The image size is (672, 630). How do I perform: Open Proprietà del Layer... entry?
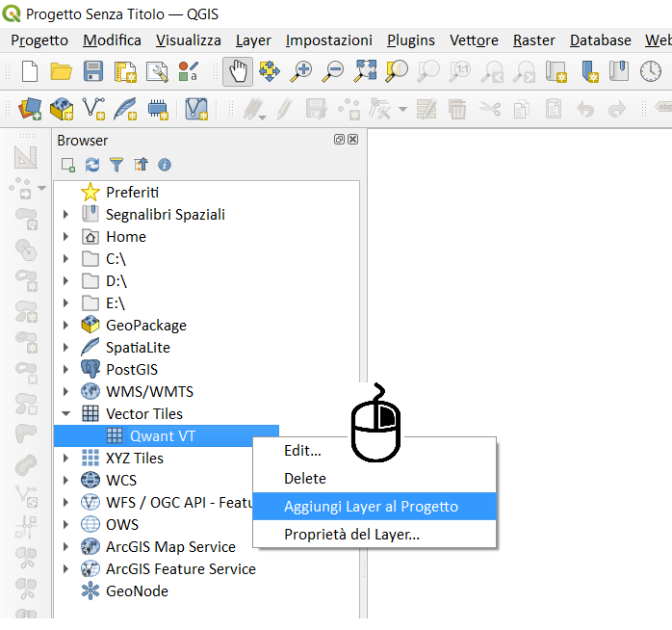[351, 534]
